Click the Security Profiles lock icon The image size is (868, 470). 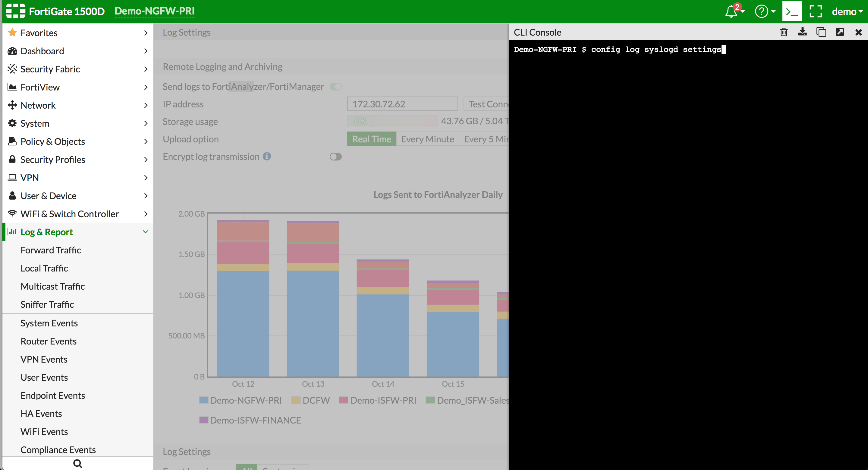pos(12,159)
